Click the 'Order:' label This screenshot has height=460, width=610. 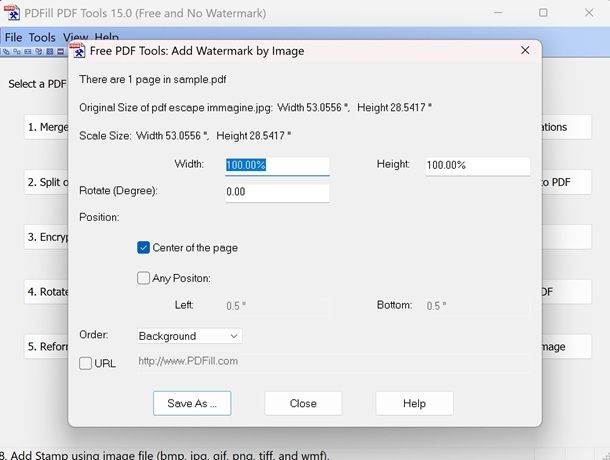tap(94, 335)
